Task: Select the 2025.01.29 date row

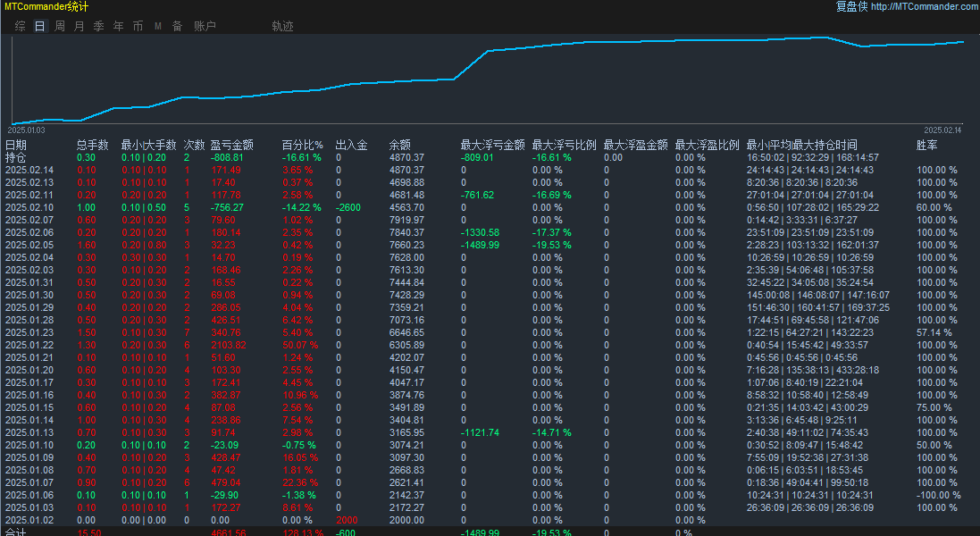Action: click(x=29, y=307)
